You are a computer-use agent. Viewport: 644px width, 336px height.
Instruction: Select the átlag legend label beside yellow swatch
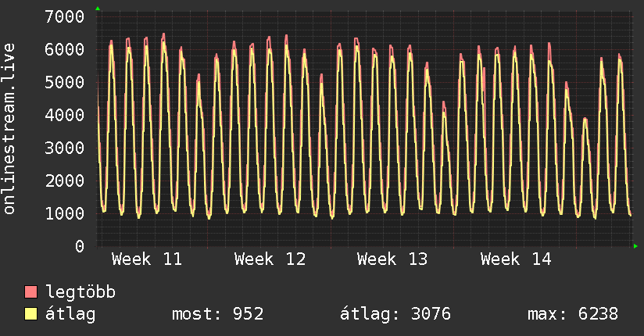coord(70,314)
